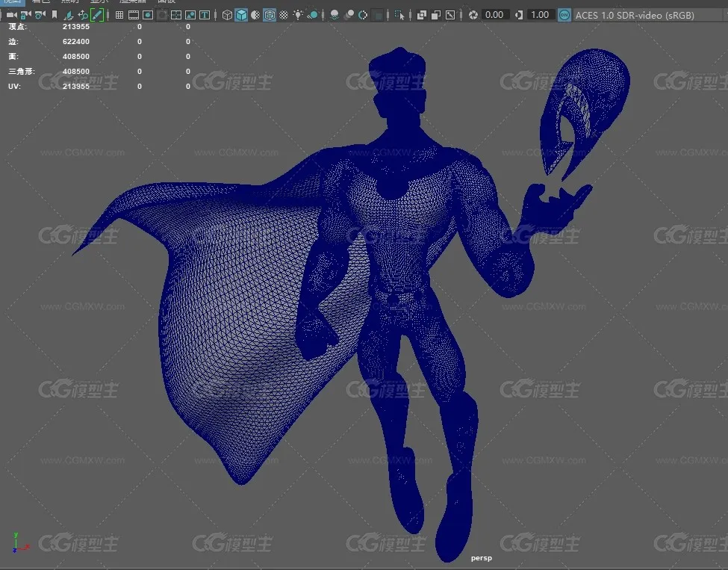728x570 pixels.
Task: Toggle the Safe Action icon
Action: click(190, 15)
